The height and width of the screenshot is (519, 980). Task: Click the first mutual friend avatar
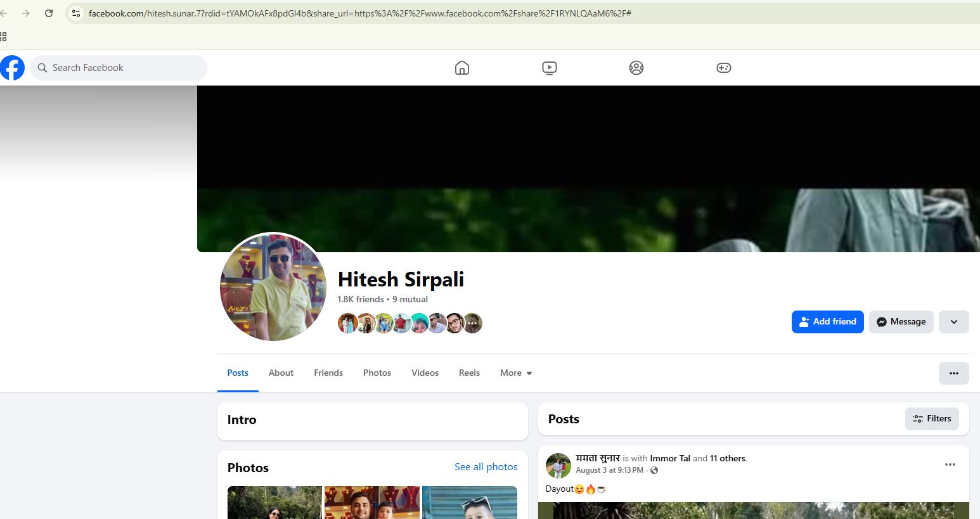[347, 323]
